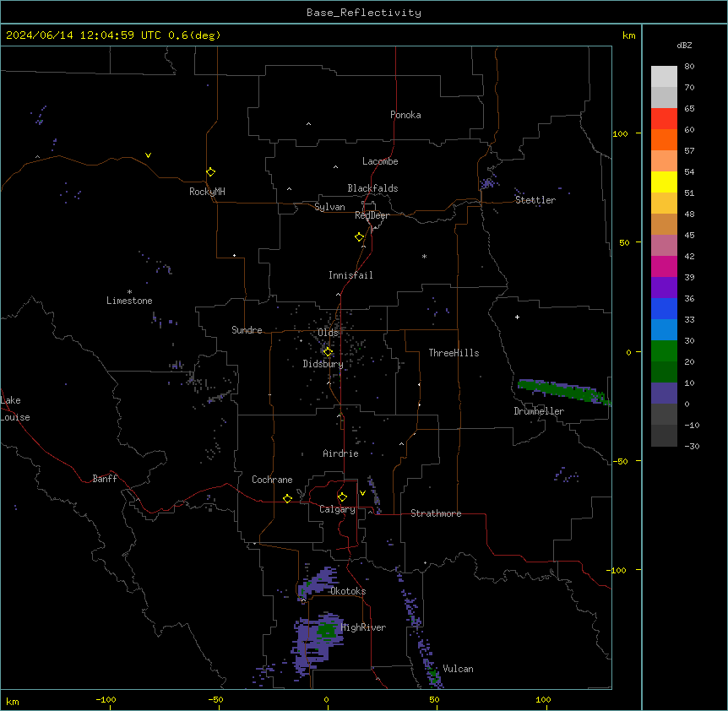Pick the red 60-65 dBZ legend swatch
This screenshot has height=711, width=728.
click(664, 119)
